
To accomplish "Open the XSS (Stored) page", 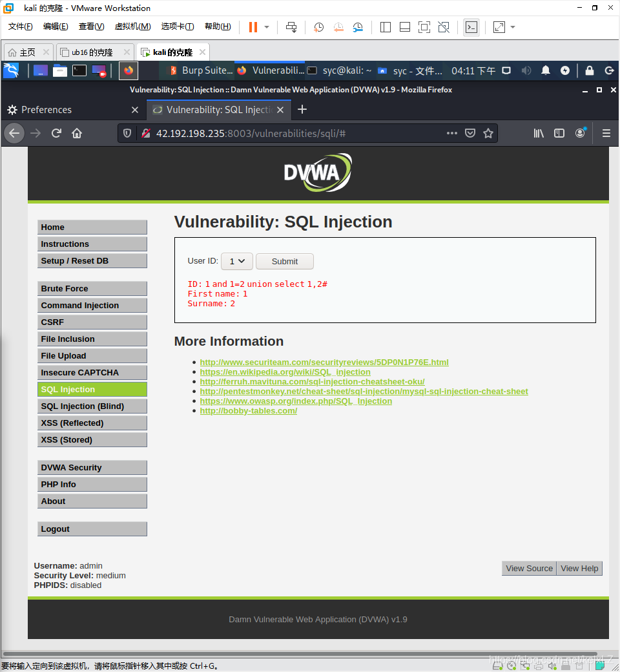I will [x=92, y=440].
